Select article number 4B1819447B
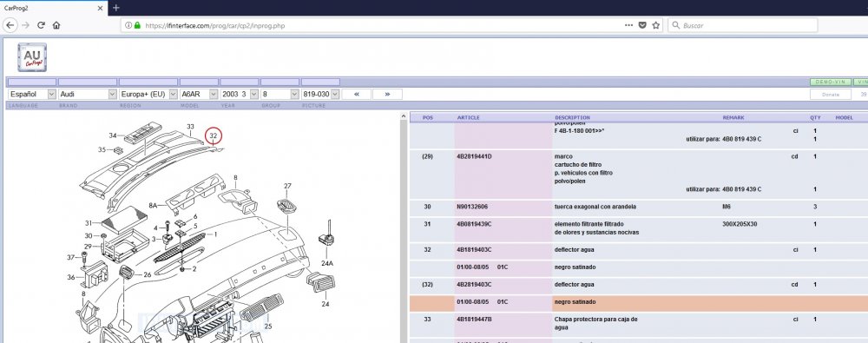868x343 pixels. click(x=474, y=320)
